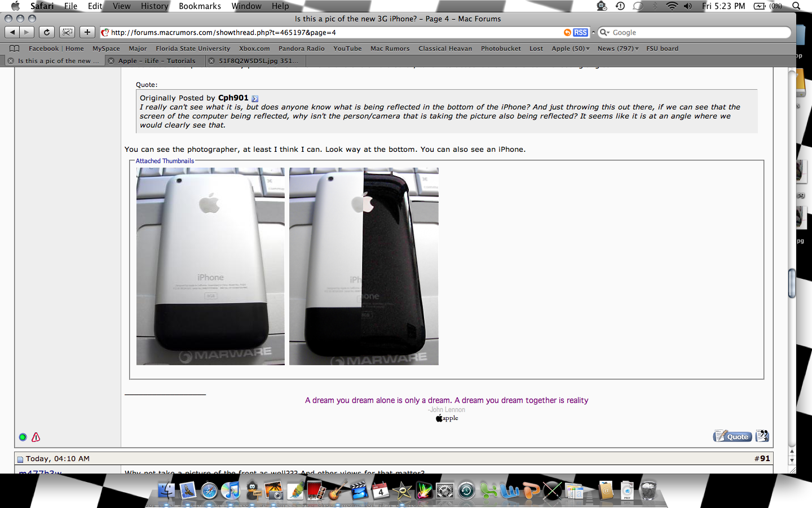
Task: Open iCal from the Dock
Action: coord(381,491)
